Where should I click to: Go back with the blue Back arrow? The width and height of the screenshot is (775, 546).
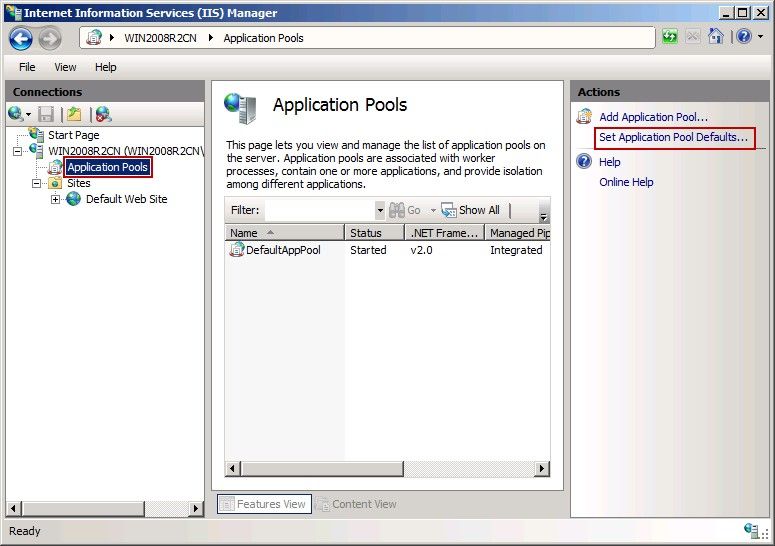pos(21,39)
